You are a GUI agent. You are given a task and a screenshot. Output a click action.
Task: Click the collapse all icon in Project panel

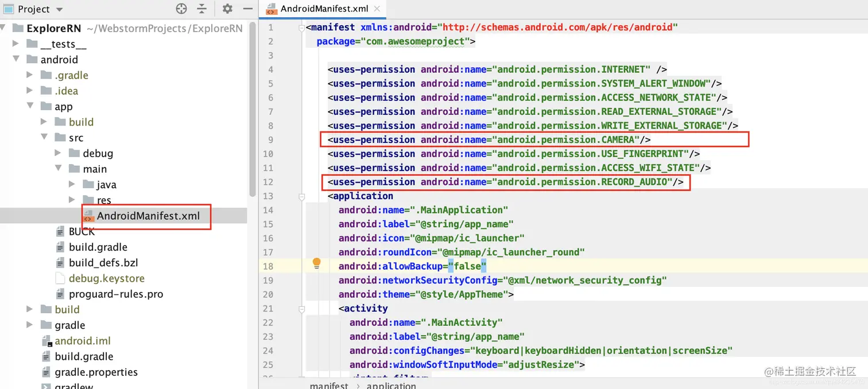(201, 9)
